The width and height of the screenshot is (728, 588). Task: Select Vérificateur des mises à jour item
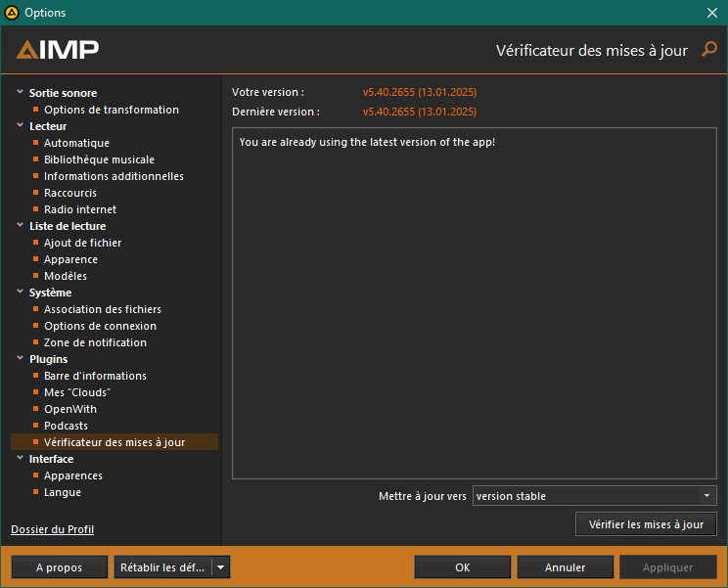point(114,442)
